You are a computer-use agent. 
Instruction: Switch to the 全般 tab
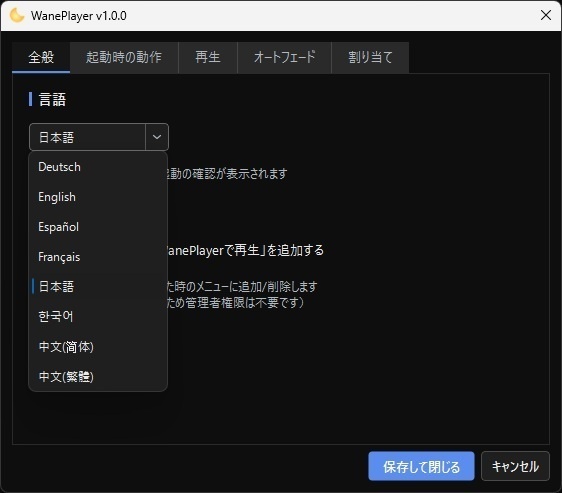41,57
